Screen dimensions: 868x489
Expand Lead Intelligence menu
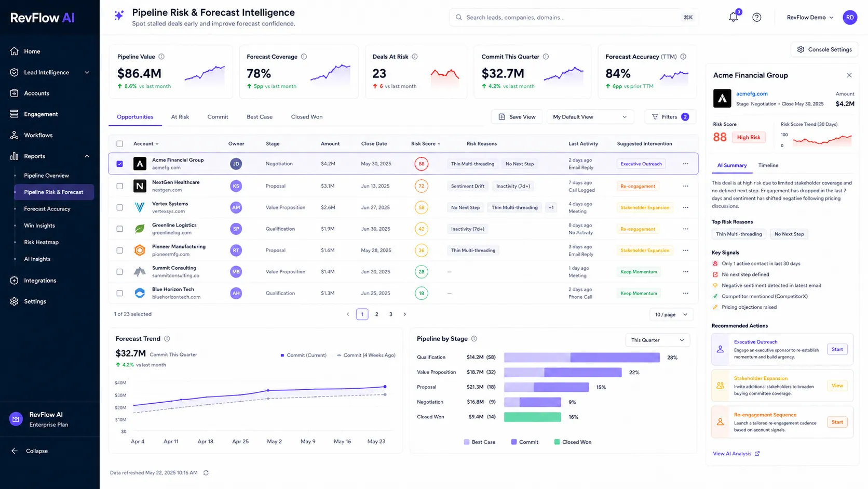(x=50, y=72)
